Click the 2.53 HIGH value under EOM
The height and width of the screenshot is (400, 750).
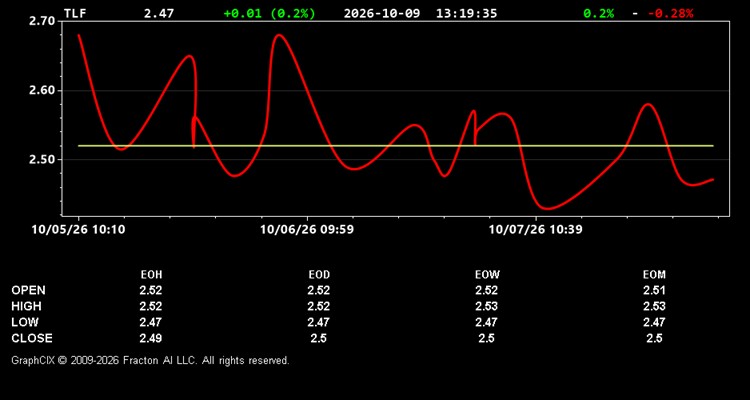654,306
